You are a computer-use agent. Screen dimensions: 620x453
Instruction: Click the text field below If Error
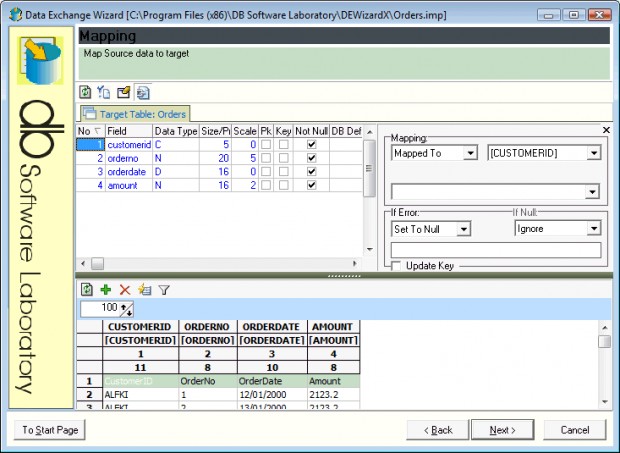(496, 250)
